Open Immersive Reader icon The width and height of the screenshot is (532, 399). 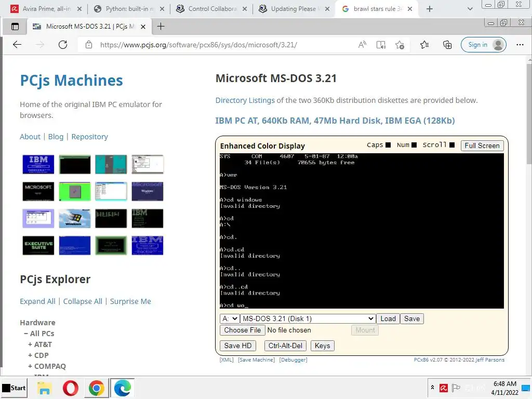(x=381, y=45)
